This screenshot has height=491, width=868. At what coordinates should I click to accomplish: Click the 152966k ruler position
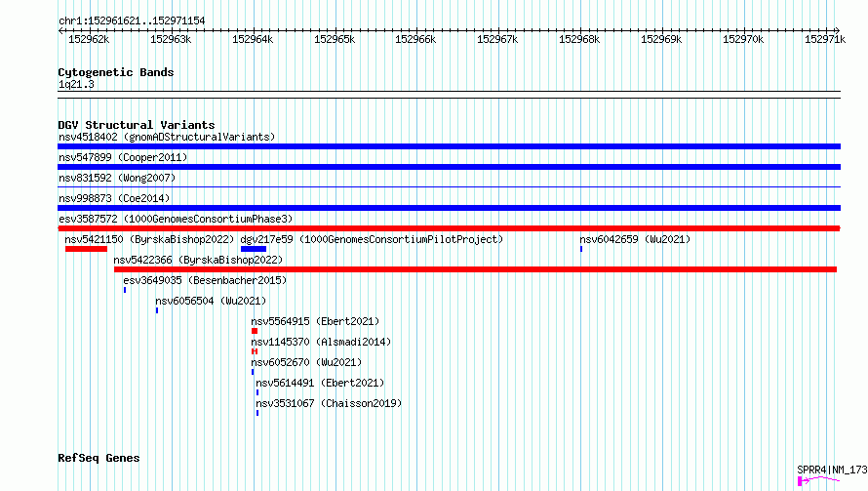(x=415, y=39)
